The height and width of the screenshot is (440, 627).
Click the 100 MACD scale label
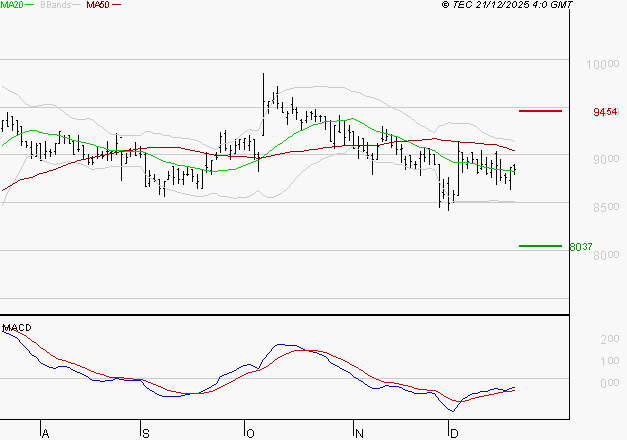click(x=610, y=361)
